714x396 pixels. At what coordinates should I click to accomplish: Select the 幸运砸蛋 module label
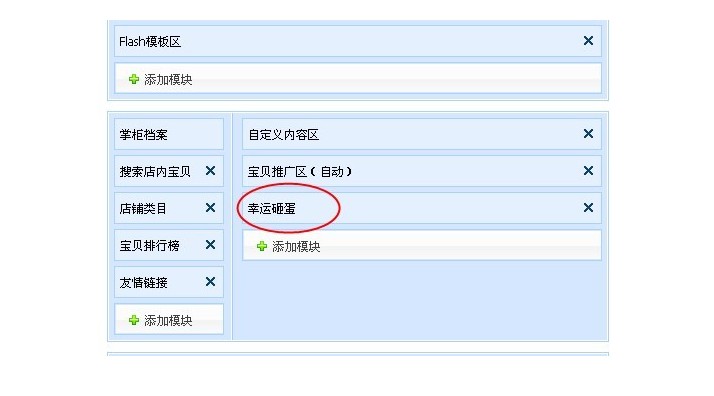click(271, 208)
